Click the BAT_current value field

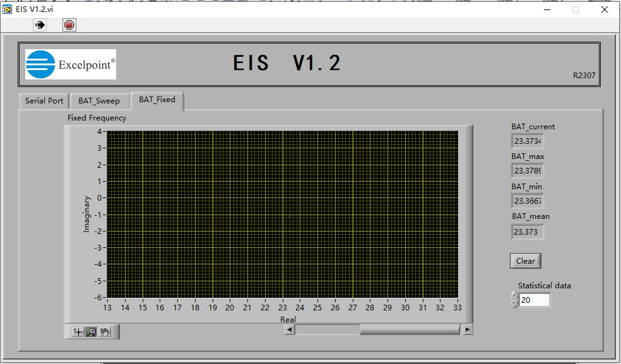pos(528,141)
